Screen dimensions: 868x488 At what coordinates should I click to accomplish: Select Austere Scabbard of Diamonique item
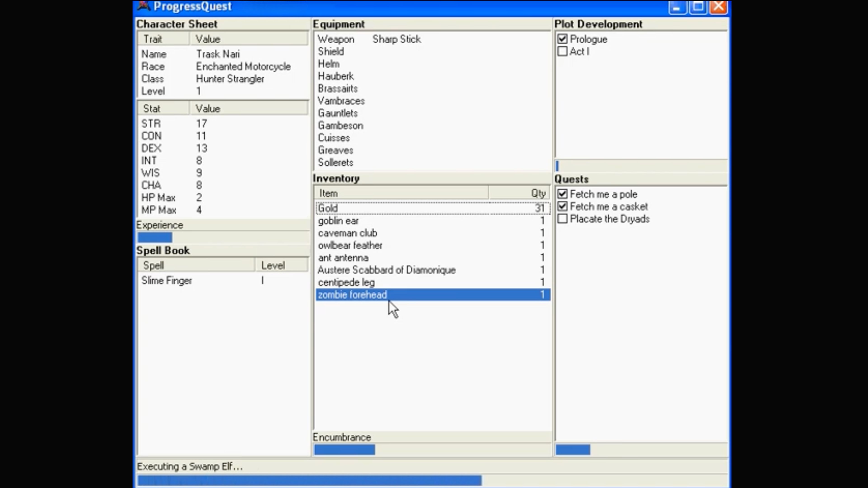tap(433, 270)
